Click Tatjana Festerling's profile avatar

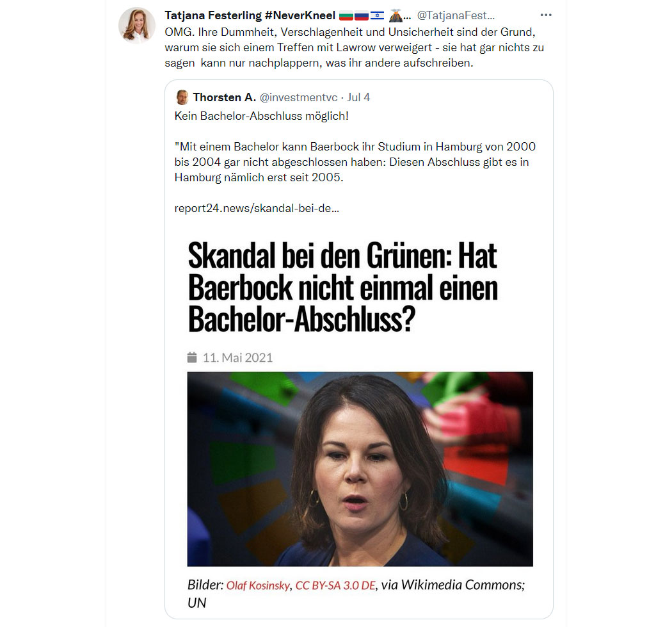[137, 25]
